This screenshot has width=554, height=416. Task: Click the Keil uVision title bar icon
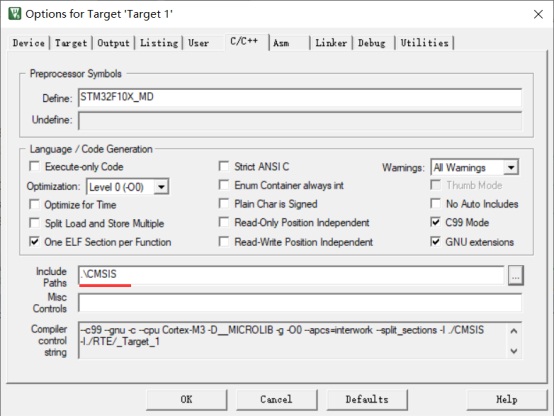point(15,14)
